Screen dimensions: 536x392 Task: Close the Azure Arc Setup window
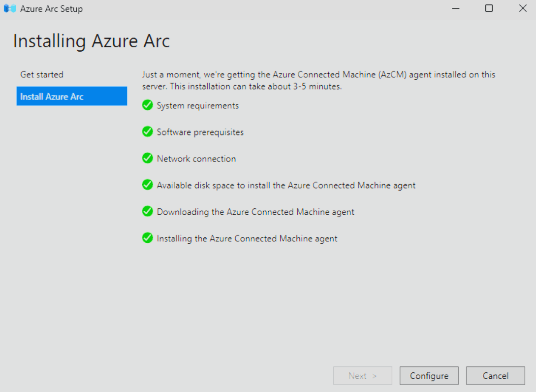click(522, 8)
